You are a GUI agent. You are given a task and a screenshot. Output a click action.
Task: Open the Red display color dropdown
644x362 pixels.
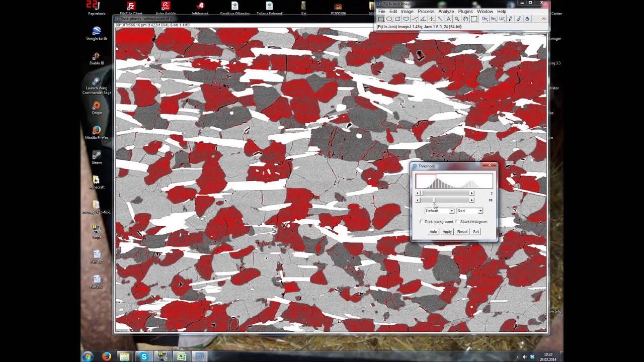469,211
